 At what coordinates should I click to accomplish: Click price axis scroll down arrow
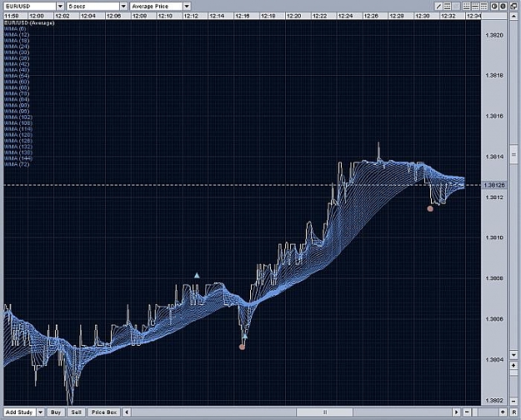[x=513, y=354]
